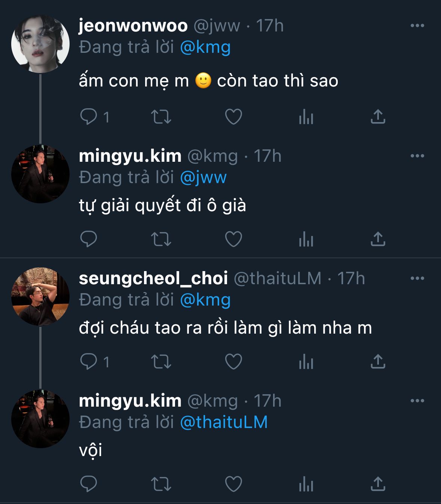
Task: Retweet jeonwonwoo's reply
Action: coord(161,117)
